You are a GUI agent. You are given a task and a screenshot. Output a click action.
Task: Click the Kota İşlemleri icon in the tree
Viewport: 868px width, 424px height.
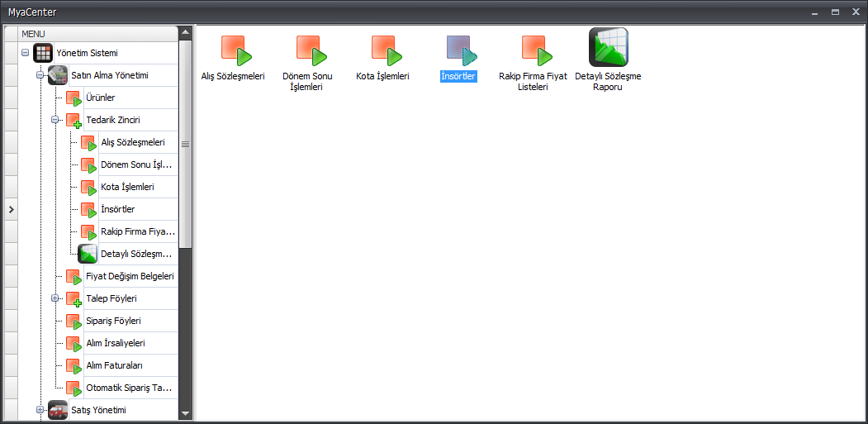(88, 188)
